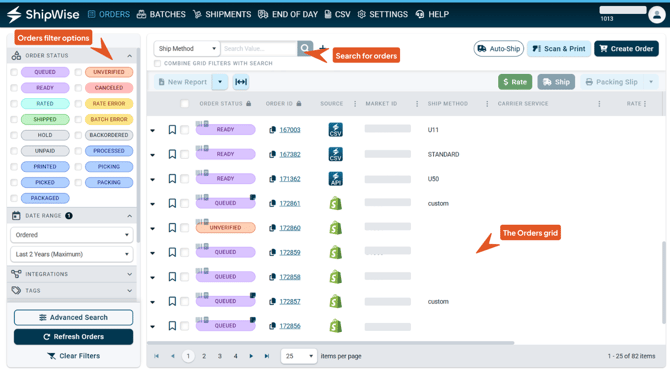Click the column auto-fit width icon
This screenshot has width=670, height=377.
coord(241,82)
